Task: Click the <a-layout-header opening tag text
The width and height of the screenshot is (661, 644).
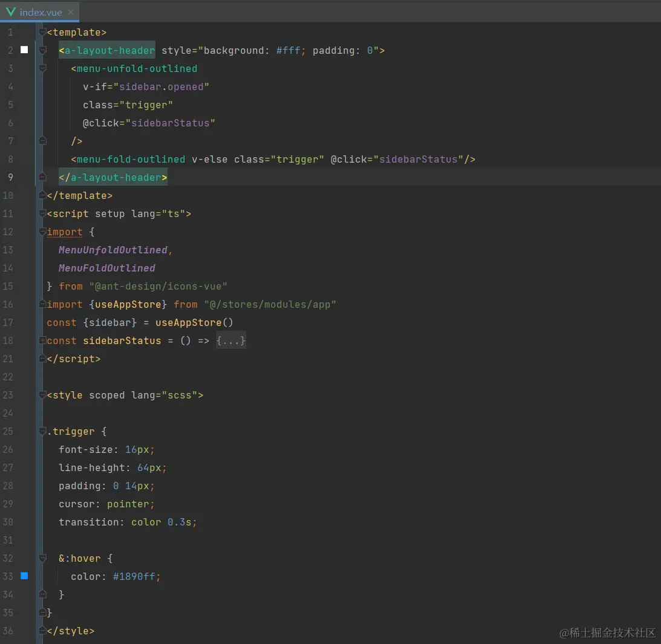Action: [107, 50]
